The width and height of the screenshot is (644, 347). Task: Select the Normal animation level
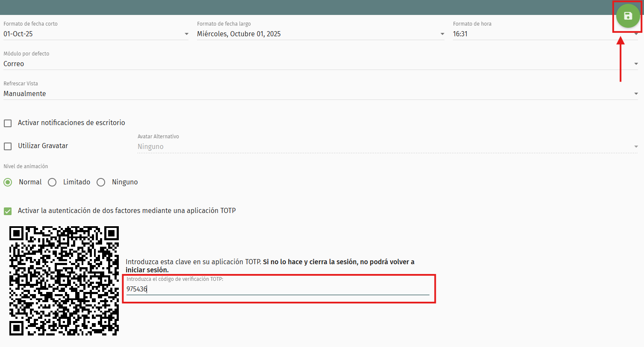click(8, 182)
